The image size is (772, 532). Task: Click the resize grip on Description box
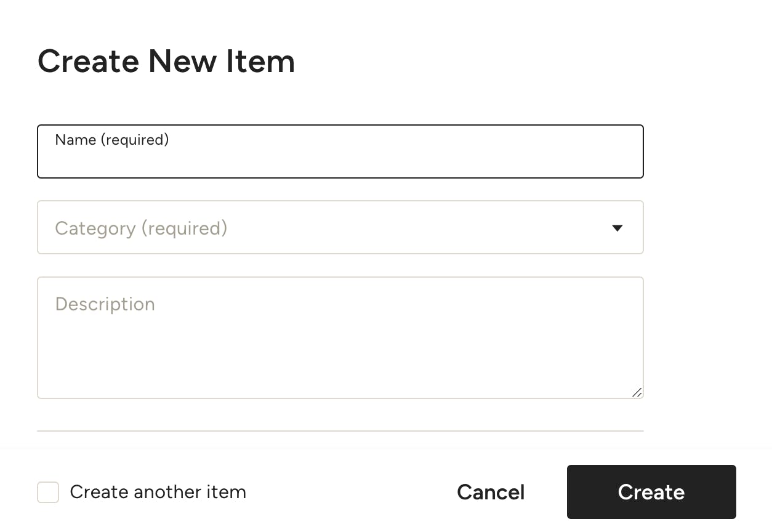pyautogui.click(x=637, y=392)
